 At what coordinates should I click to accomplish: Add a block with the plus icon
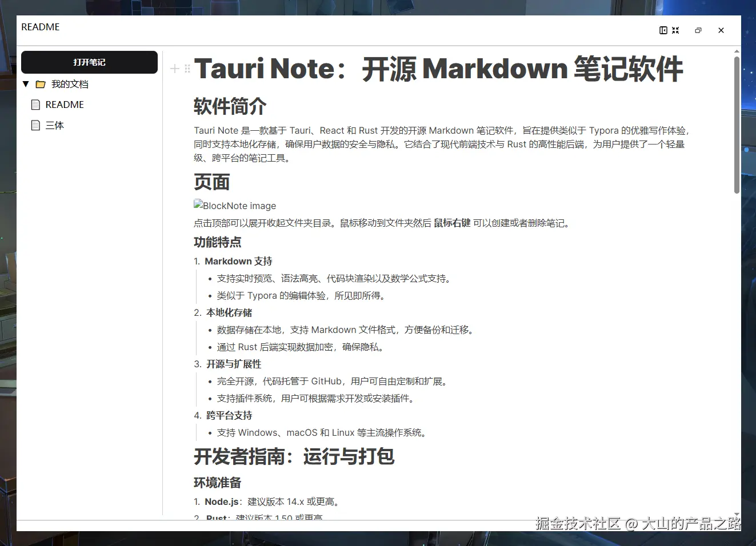175,69
